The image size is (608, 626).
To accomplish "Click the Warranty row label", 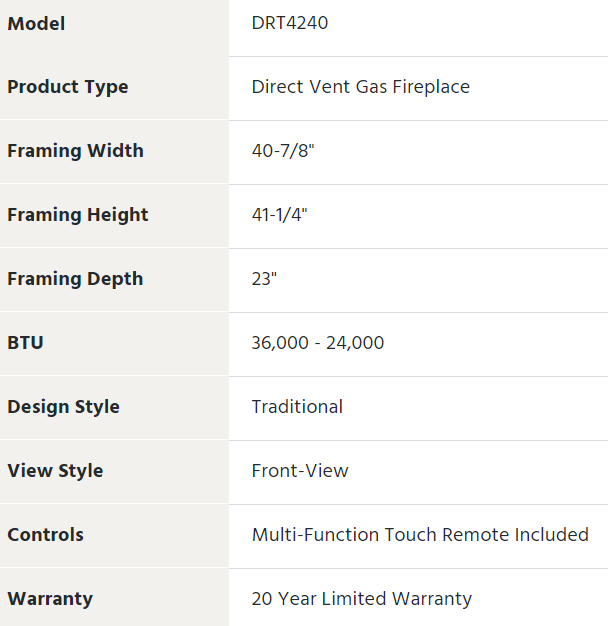I will [50, 599].
